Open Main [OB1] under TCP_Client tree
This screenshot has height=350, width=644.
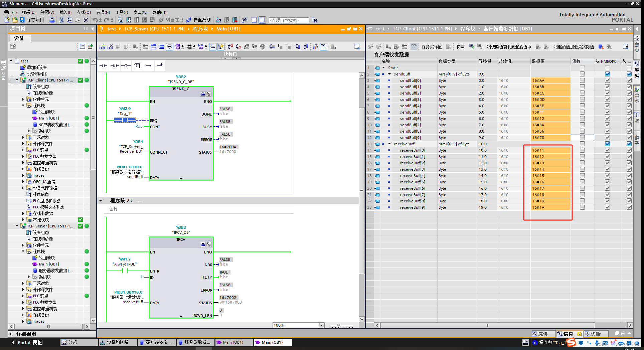click(48, 118)
